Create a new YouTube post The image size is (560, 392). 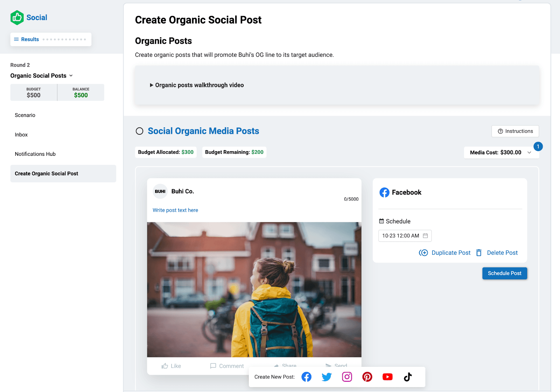click(x=387, y=377)
